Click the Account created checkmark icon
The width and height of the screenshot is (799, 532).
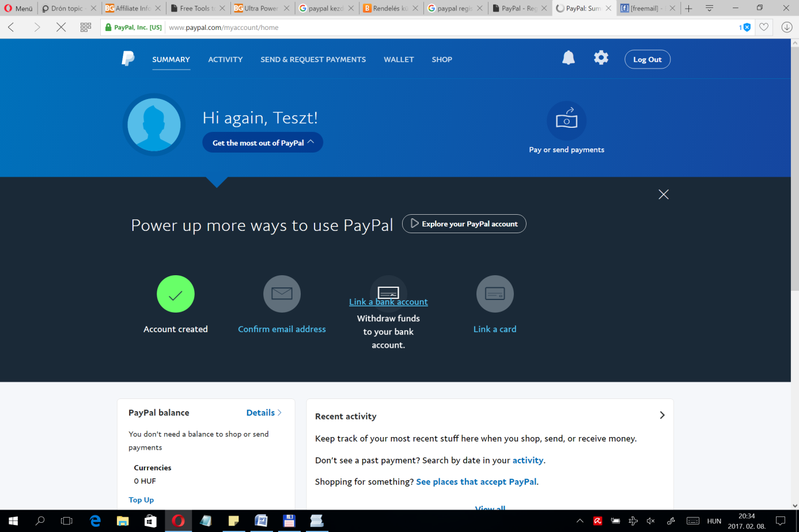pyautogui.click(x=176, y=294)
